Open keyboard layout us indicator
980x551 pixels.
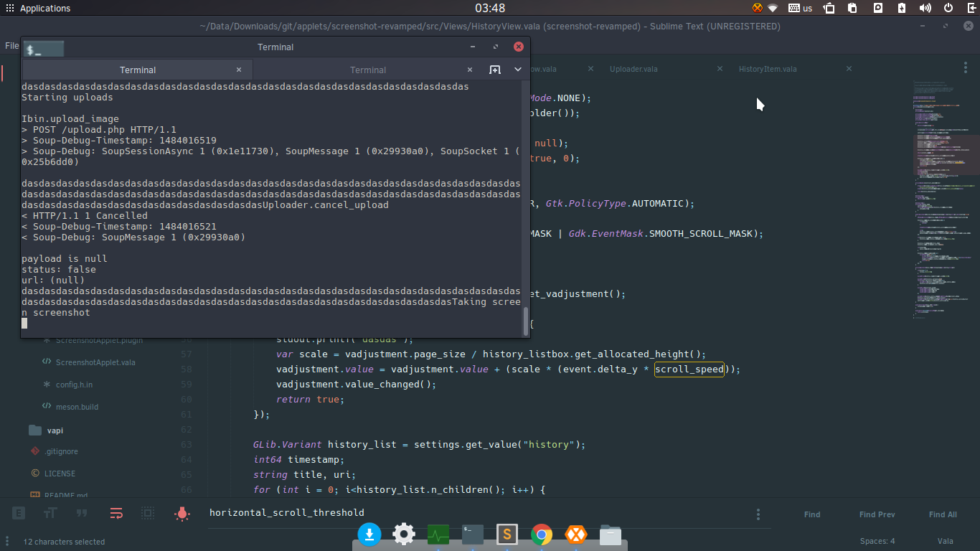(x=800, y=9)
